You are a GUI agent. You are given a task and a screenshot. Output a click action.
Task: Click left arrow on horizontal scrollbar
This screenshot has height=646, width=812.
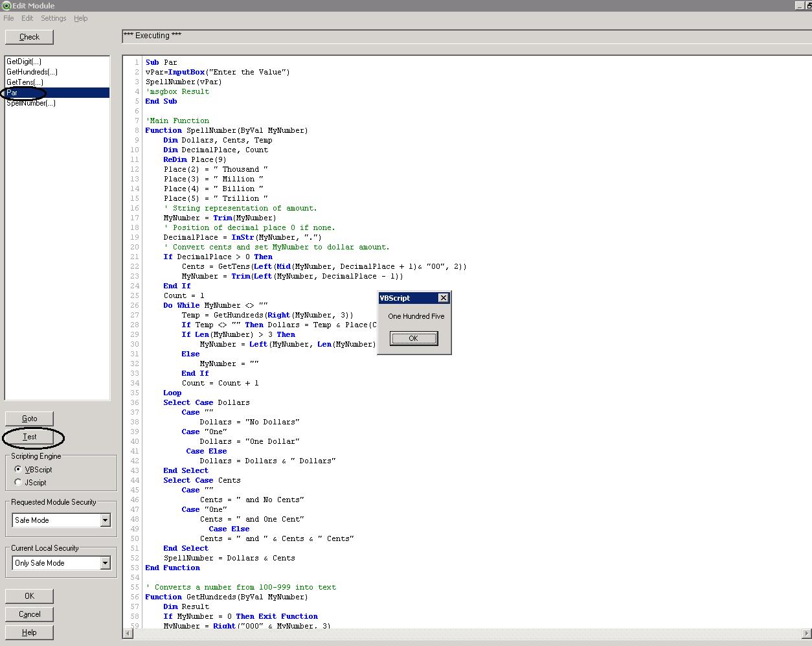(x=128, y=633)
